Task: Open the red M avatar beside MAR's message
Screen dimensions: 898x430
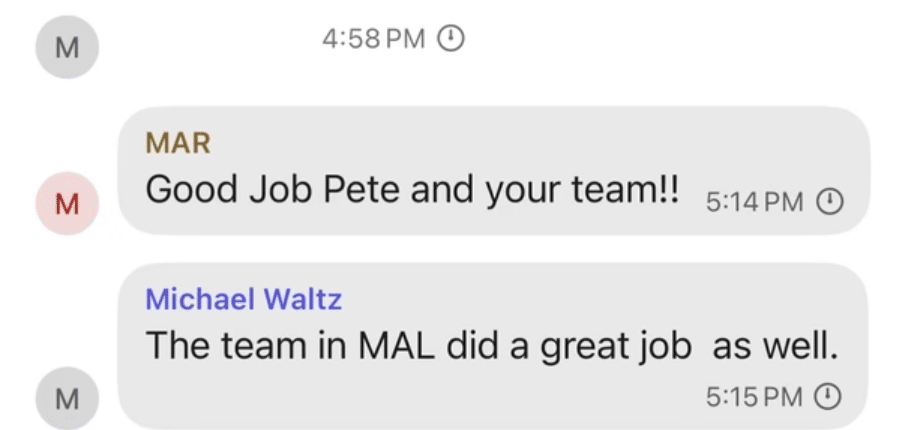Action: 66,205
